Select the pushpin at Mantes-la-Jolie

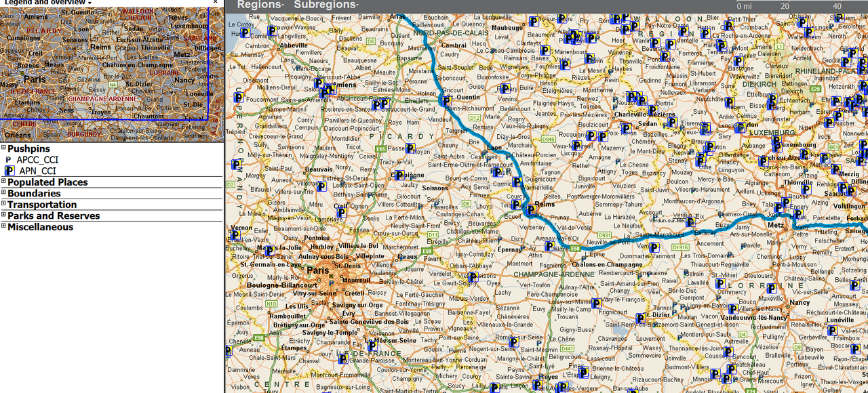click(271, 250)
